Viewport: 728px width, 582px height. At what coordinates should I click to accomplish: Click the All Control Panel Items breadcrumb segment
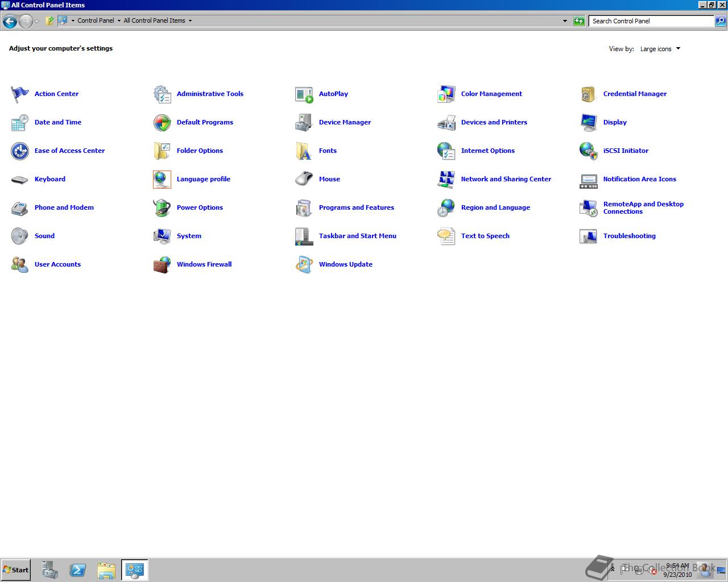(154, 20)
